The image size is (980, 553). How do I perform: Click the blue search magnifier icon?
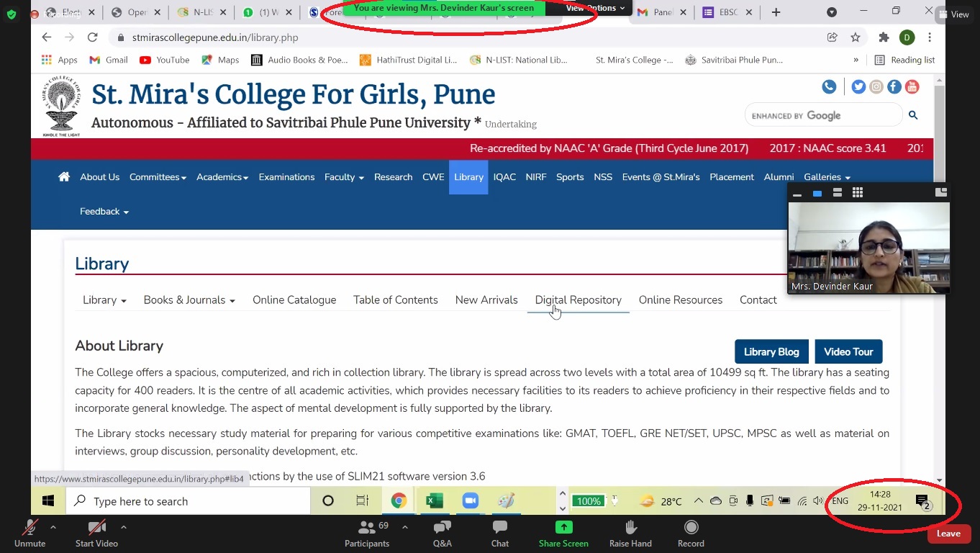(913, 115)
